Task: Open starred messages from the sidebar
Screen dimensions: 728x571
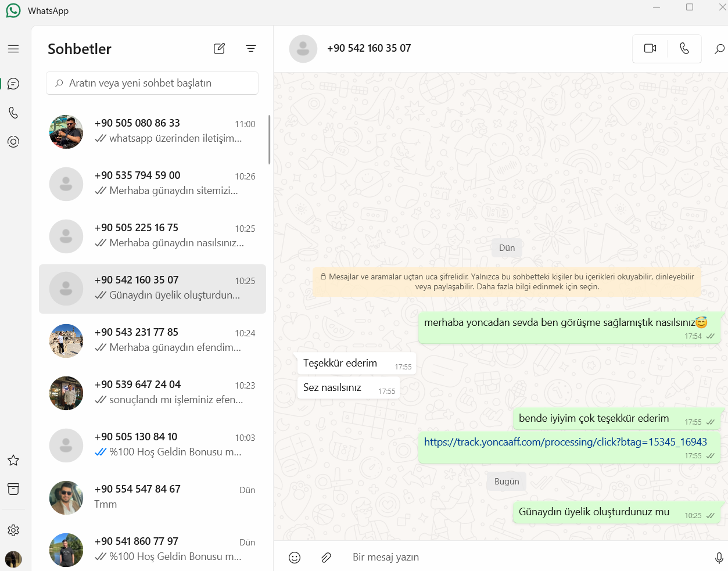Action: coord(13,460)
